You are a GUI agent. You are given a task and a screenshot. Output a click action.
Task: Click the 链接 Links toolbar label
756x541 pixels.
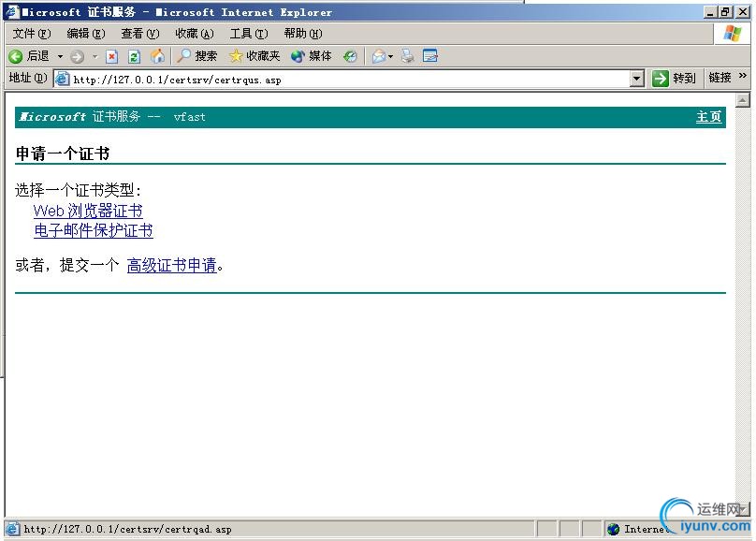coord(720,78)
